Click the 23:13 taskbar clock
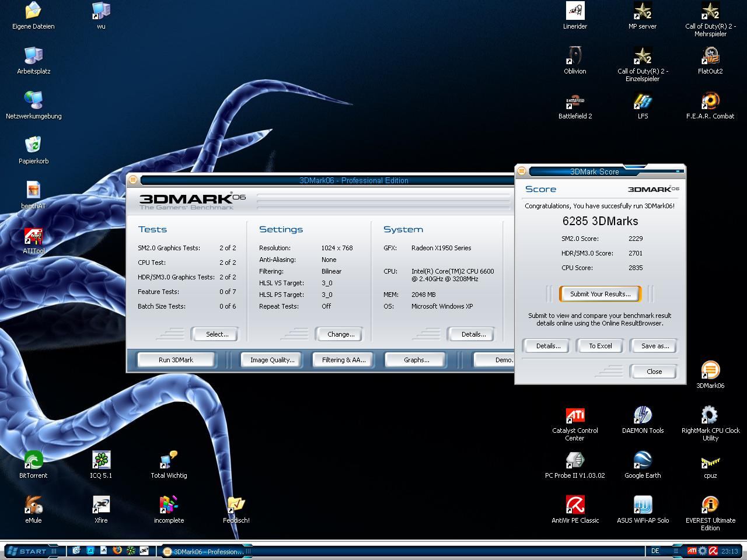Screen dimensions: 747x560 (x=729, y=551)
